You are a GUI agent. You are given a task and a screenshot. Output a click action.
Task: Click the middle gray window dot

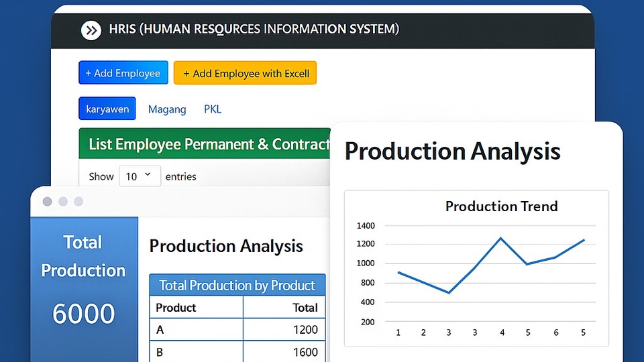click(63, 202)
